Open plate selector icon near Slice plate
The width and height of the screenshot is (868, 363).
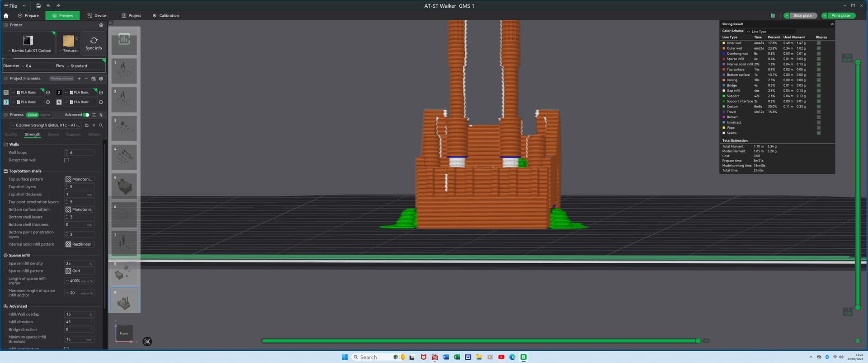773,15
